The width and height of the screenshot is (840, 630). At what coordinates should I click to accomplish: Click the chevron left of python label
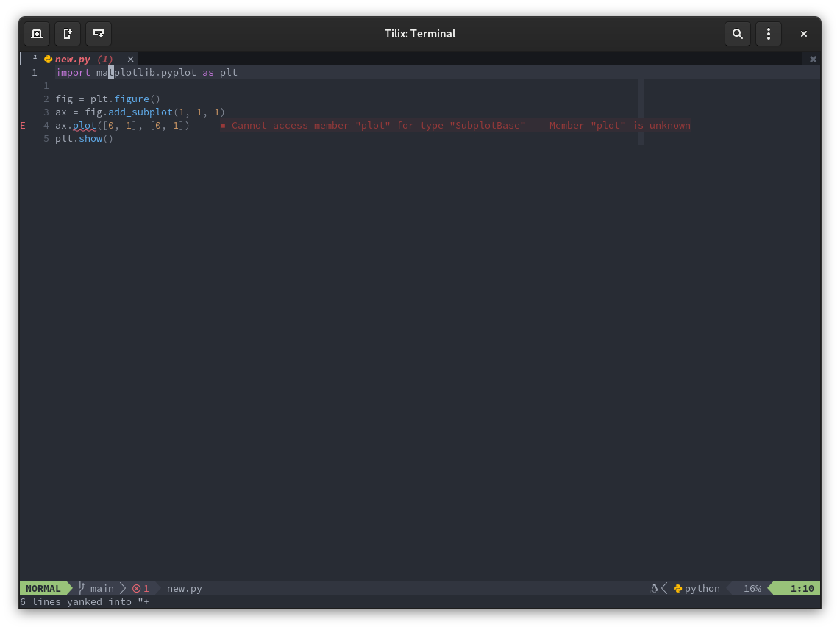[664, 588]
